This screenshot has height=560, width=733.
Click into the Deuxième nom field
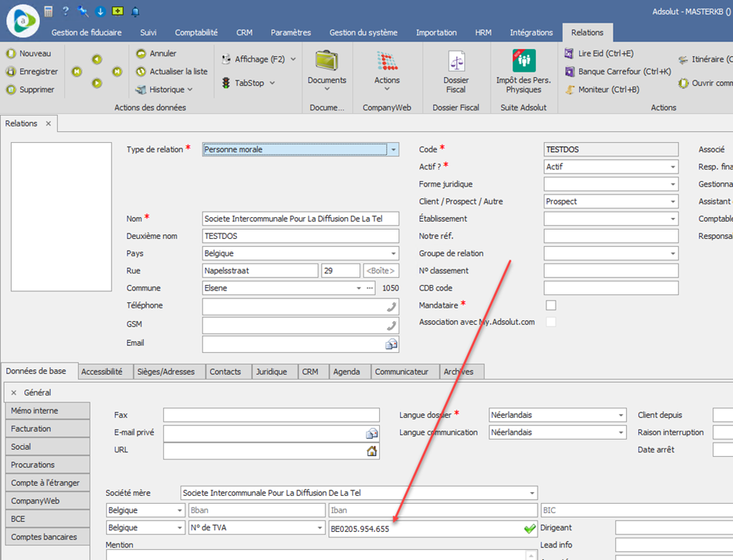301,236
